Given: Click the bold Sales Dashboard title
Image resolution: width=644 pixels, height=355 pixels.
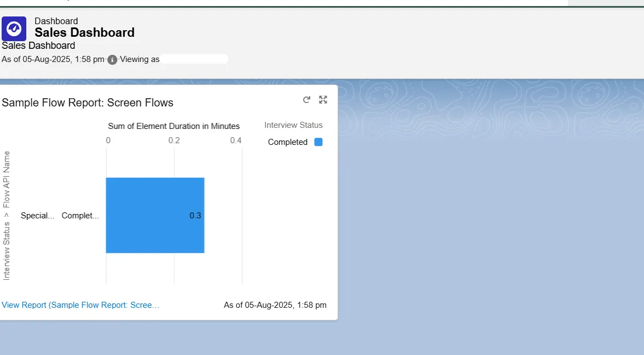Looking at the screenshot, I should point(84,33).
